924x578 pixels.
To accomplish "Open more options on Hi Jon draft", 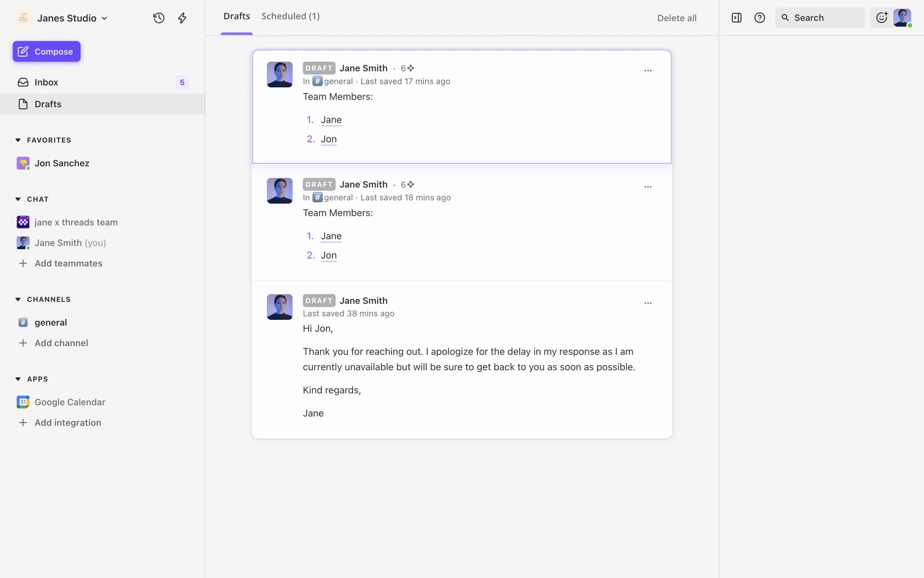I will pyautogui.click(x=648, y=303).
